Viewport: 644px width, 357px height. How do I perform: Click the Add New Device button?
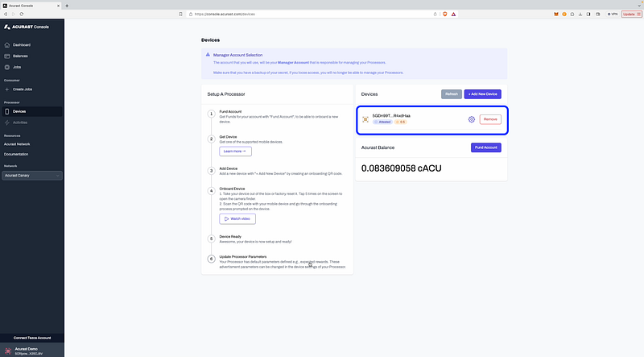[x=483, y=94]
